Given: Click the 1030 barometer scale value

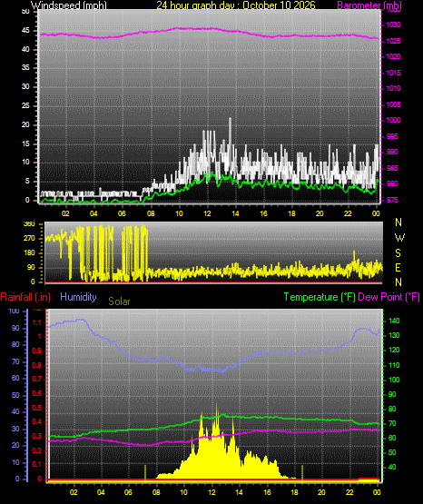Looking at the screenshot, I should point(393,25).
